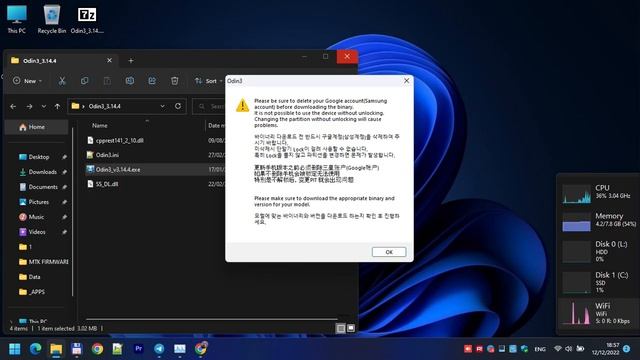Image resolution: width=640 pixels, height=360 pixels.
Task: Open Home in Explorer sidebar
Action: point(36,127)
